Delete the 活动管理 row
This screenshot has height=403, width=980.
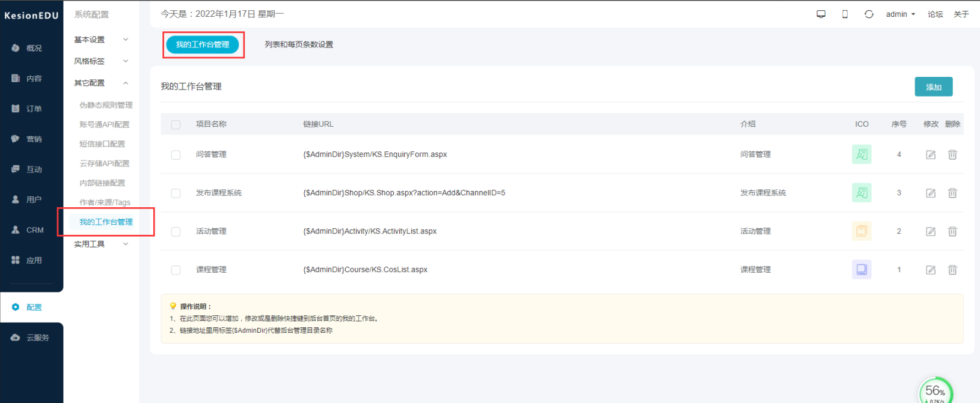point(952,231)
